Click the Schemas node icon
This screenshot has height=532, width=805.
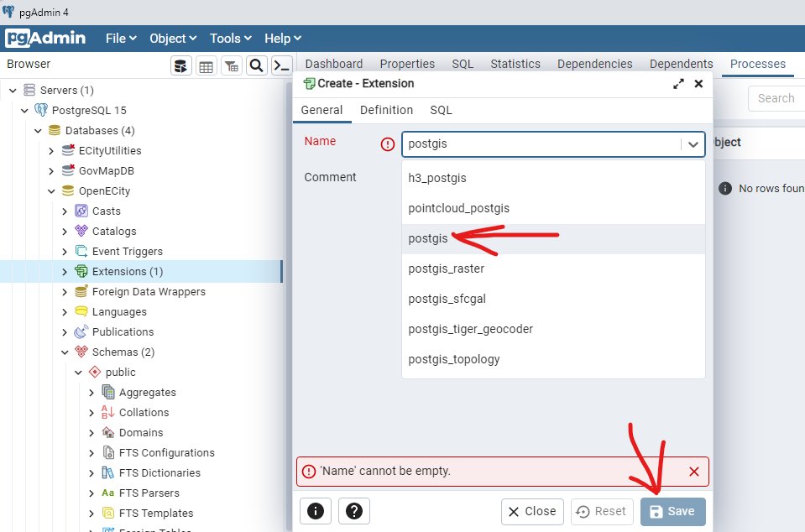pos(81,352)
